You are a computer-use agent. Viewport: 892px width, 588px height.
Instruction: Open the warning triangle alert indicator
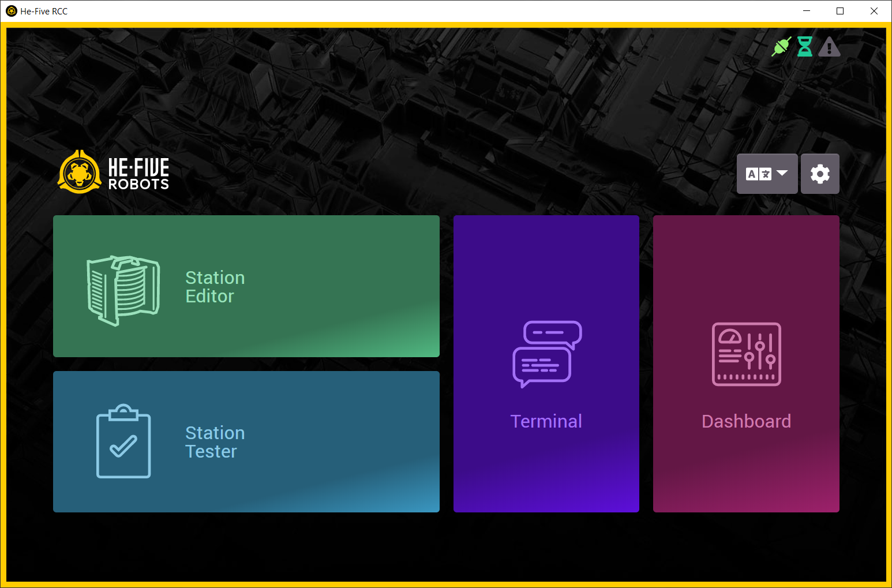click(x=829, y=47)
